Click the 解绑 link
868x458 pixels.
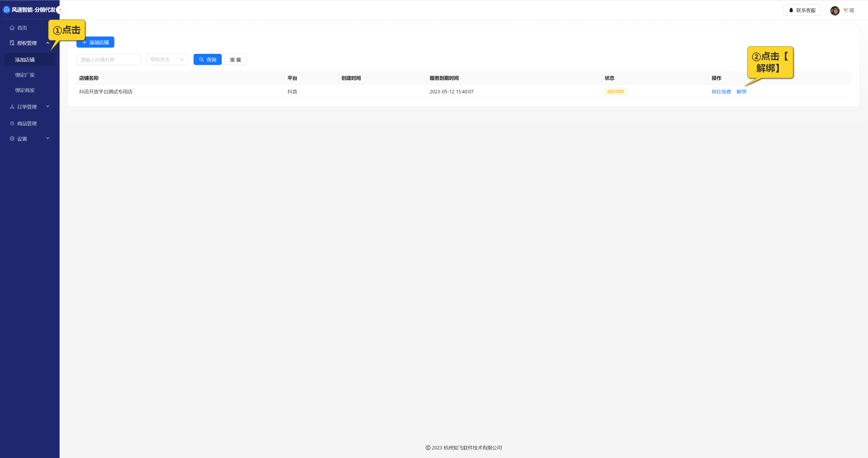coord(741,92)
